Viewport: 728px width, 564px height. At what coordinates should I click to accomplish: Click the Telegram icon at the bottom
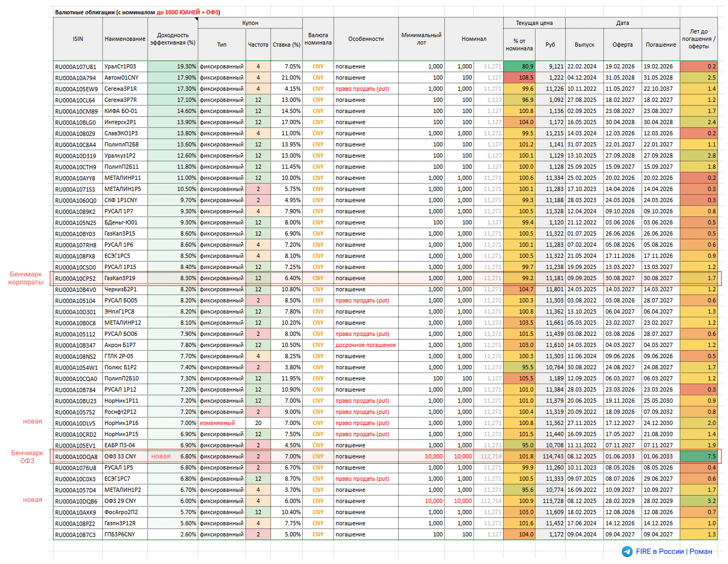[x=627, y=552]
